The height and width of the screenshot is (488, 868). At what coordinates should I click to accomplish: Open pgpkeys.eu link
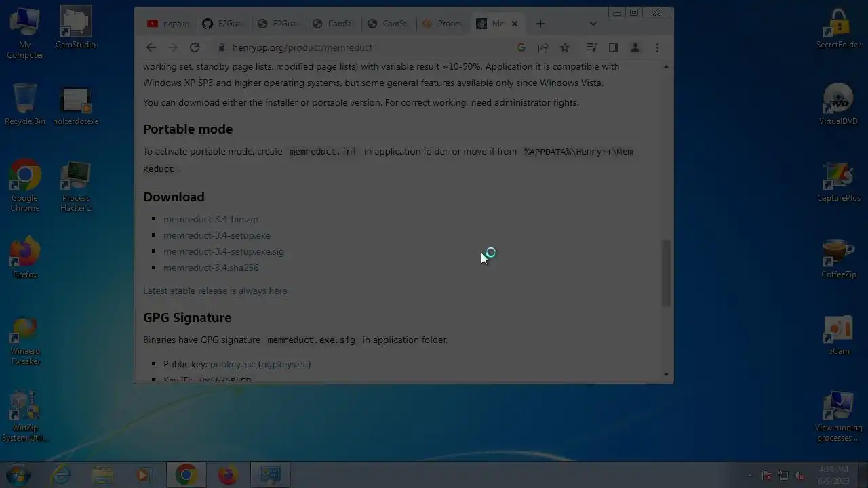[284, 364]
